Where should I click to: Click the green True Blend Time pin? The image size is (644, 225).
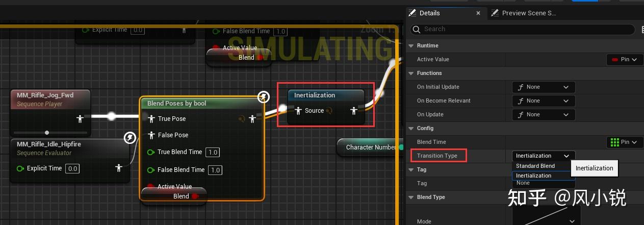click(151, 152)
